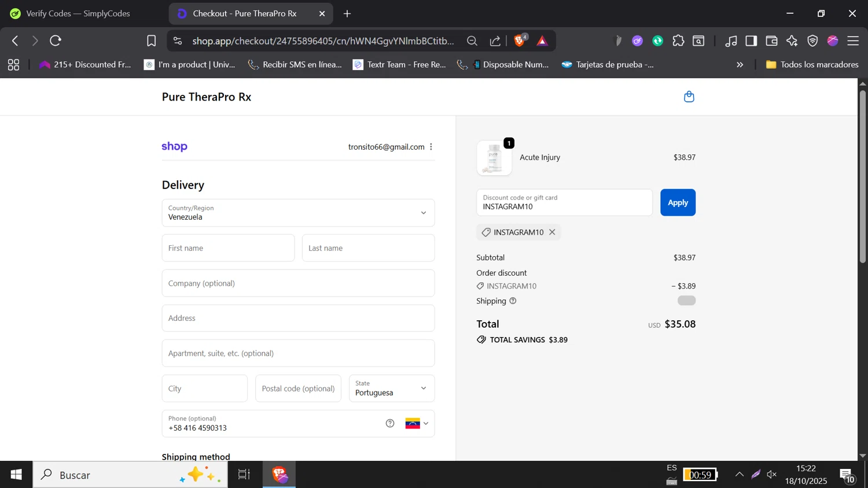Open Brave browser from taskbar
Viewport: 868px width, 488px height.
[x=280, y=475]
